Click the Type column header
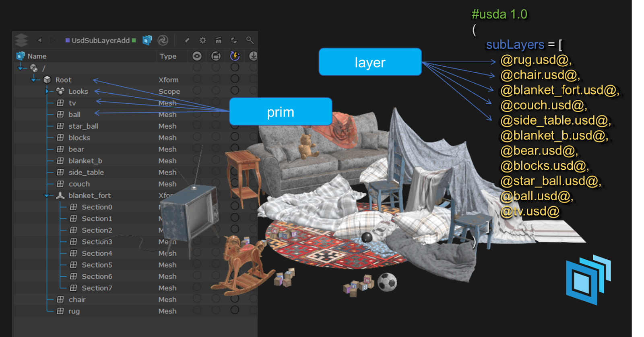644x337 pixels. pyautogui.click(x=168, y=56)
